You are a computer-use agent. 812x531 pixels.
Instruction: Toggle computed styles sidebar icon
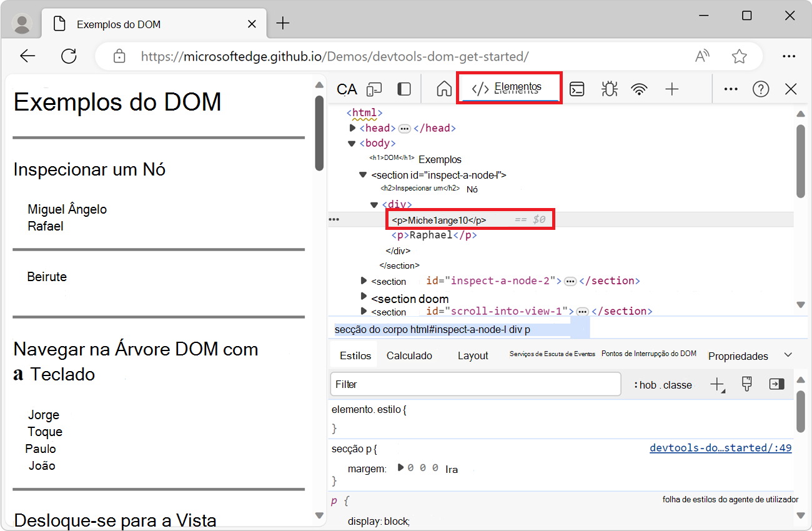(x=776, y=384)
